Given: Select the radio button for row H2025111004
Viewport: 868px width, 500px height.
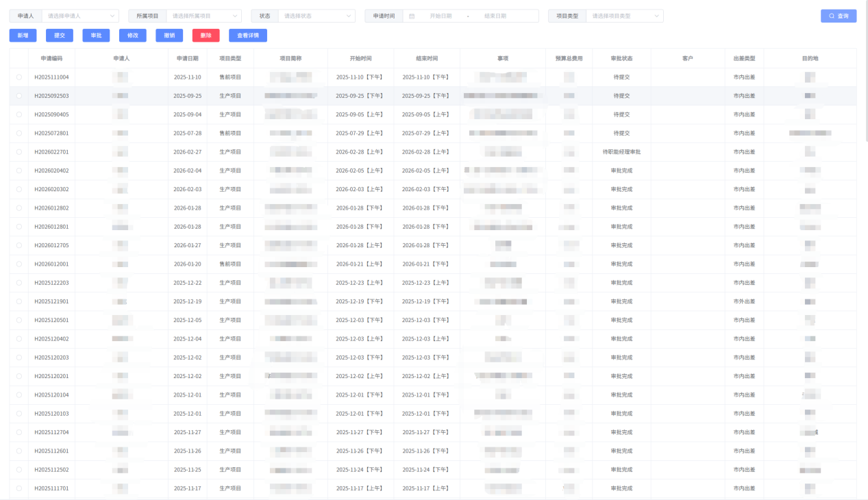Looking at the screenshot, I should (x=19, y=77).
